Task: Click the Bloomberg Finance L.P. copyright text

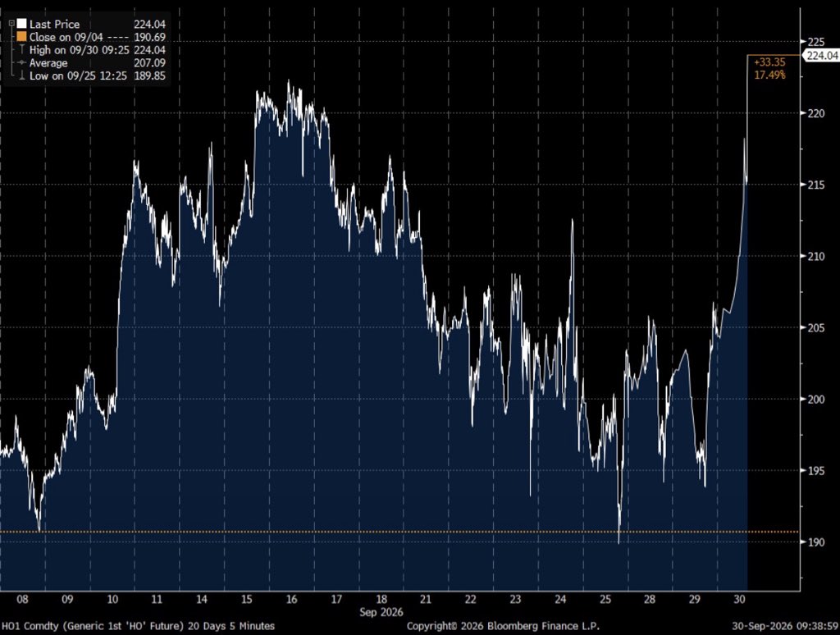Action: 503,626
